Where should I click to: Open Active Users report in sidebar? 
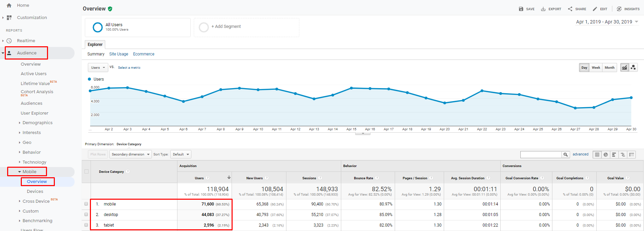click(34, 74)
